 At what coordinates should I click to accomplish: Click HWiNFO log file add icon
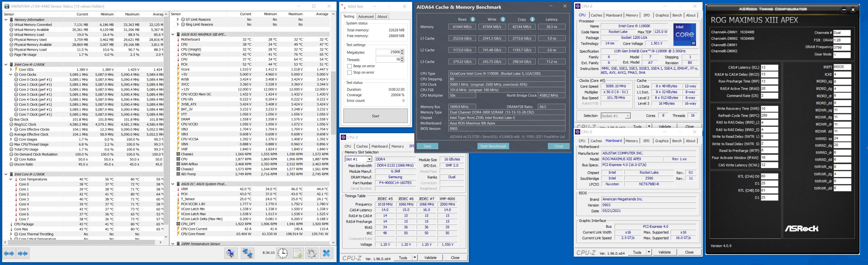click(x=297, y=253)
